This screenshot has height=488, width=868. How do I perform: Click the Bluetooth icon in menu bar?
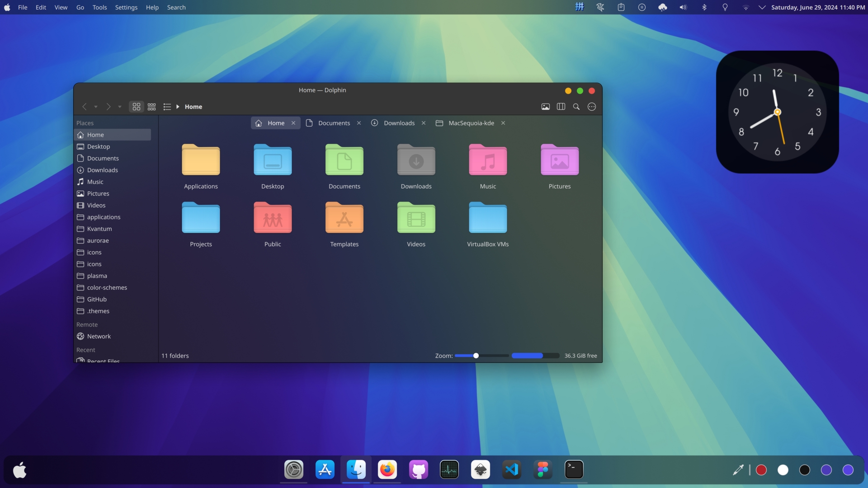[704, 7]
